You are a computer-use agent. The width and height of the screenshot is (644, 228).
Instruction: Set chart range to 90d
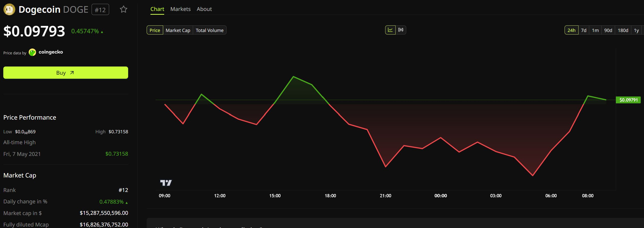point(608,30)
